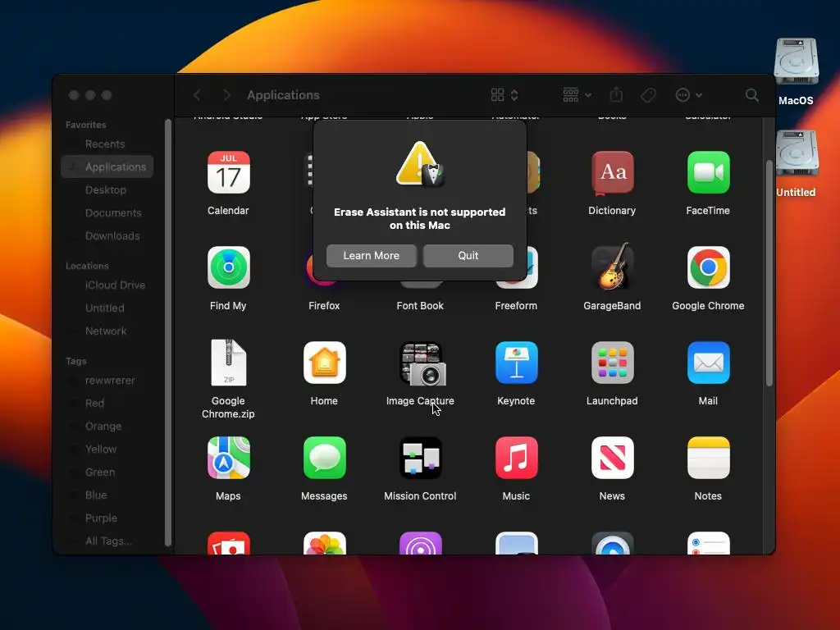Open the Notes app icon
Viewport: 840px width, 630px height.
click(x=708, y=458)
